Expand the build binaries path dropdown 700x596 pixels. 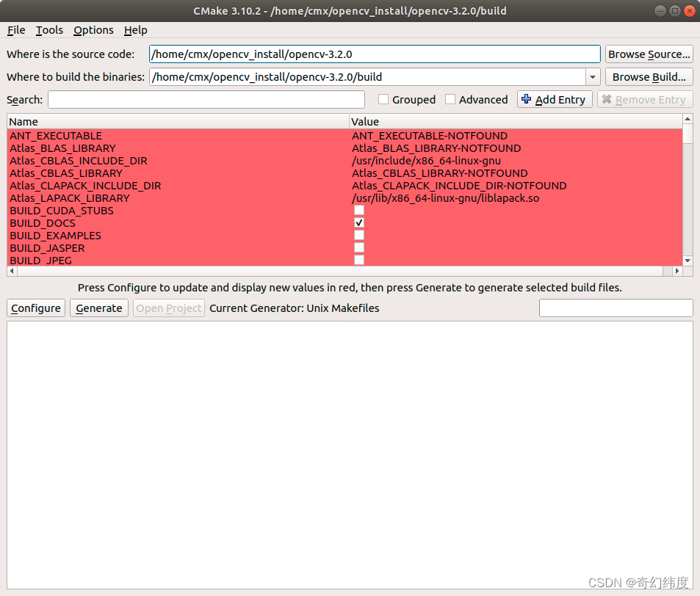coord(593,77)
